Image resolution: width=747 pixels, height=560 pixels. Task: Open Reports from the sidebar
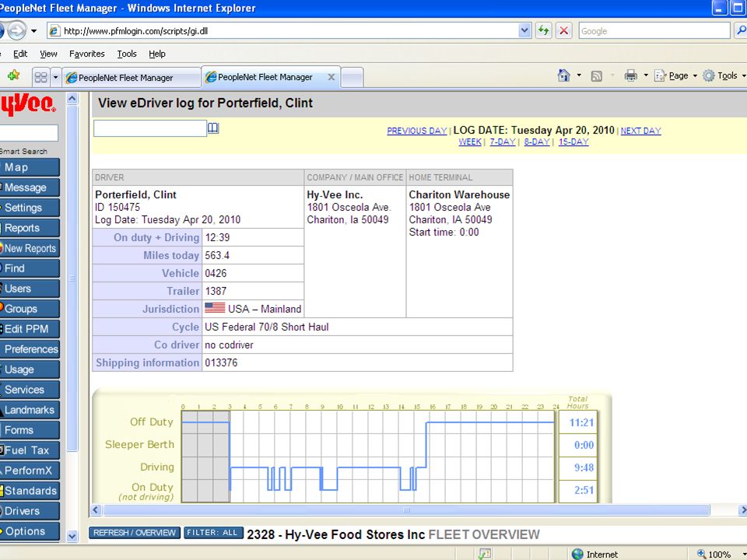point(30,228)
